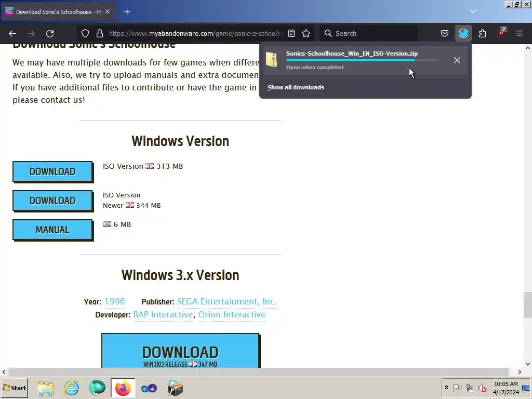Open the uBlock Origin extension

[501, 33]
